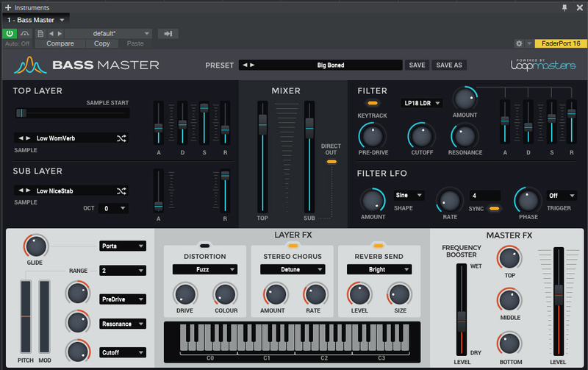Click the SAVE AS preset button

tap(449, 65)
